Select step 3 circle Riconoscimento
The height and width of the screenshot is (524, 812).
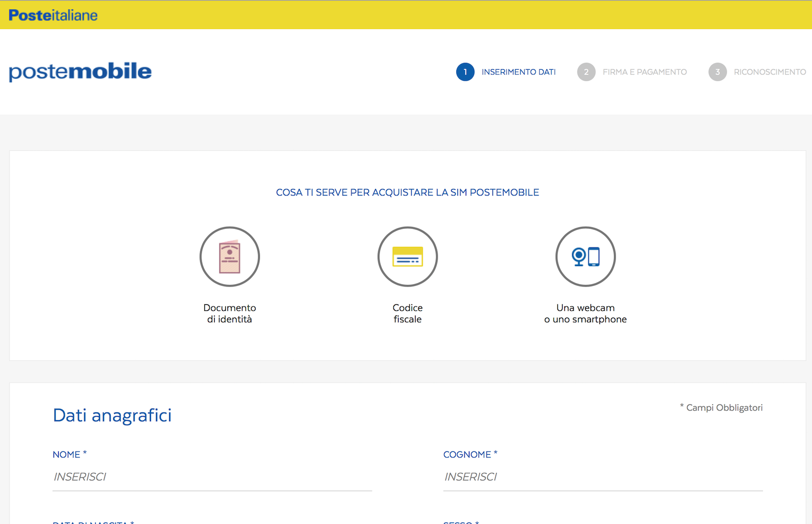coord(718,72)
